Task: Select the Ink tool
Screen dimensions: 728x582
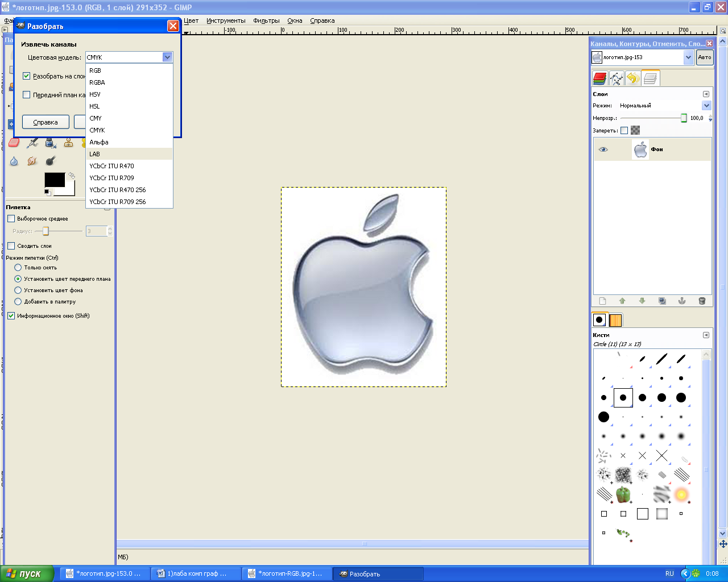Action: point(51,143)
